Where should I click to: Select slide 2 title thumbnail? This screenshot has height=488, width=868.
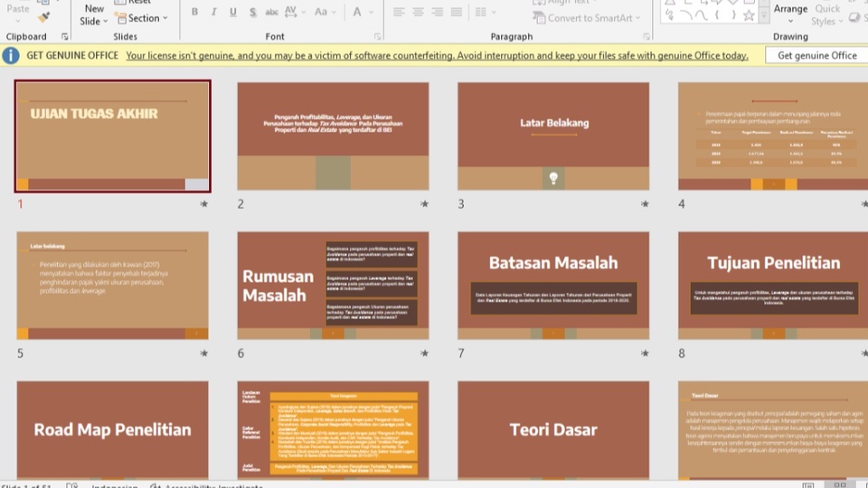pos(333,136)
